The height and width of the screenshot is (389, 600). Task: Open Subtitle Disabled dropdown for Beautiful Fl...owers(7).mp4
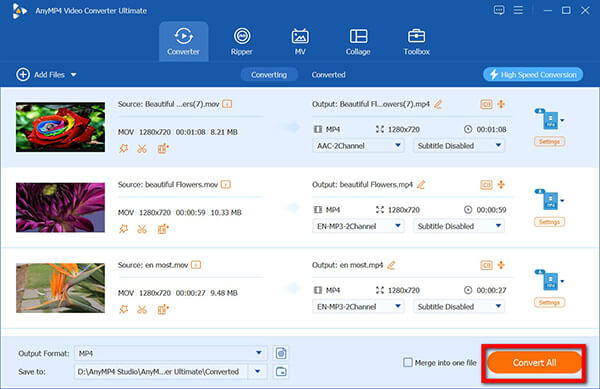[x=459, y=146]
